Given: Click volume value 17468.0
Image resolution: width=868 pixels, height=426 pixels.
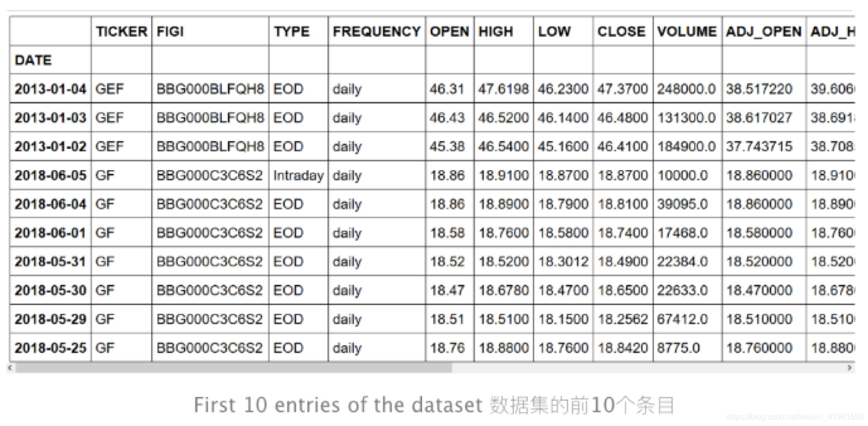Looking at the screenshot, I should (x=683, y=233).
